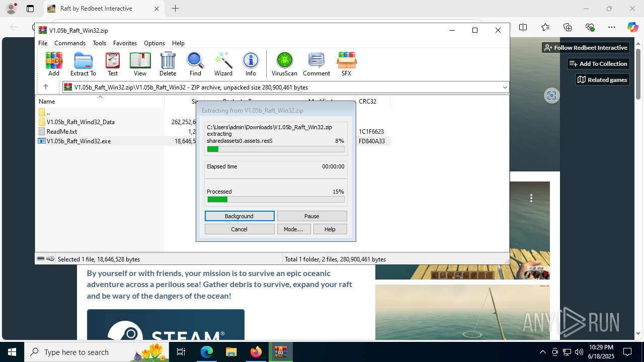Image resolution: width=644 pixels, height=362 pixels.
Task: Open browser Settings and more menu
Action: point(612,27)
